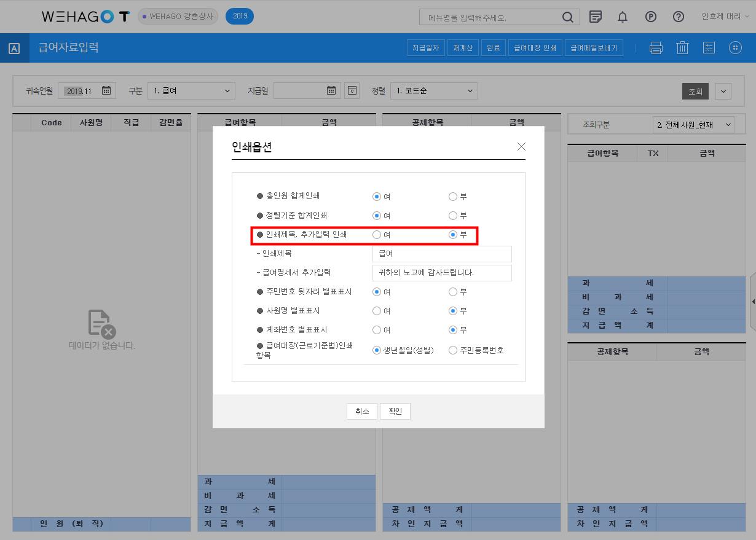Click the 재계산 toolbar item
This screenshot has width=756, height=540.
tap(463, 48)
